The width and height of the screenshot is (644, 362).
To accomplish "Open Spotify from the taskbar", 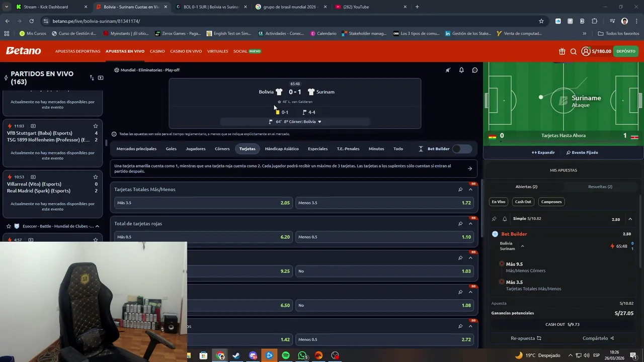I will 286,355.
